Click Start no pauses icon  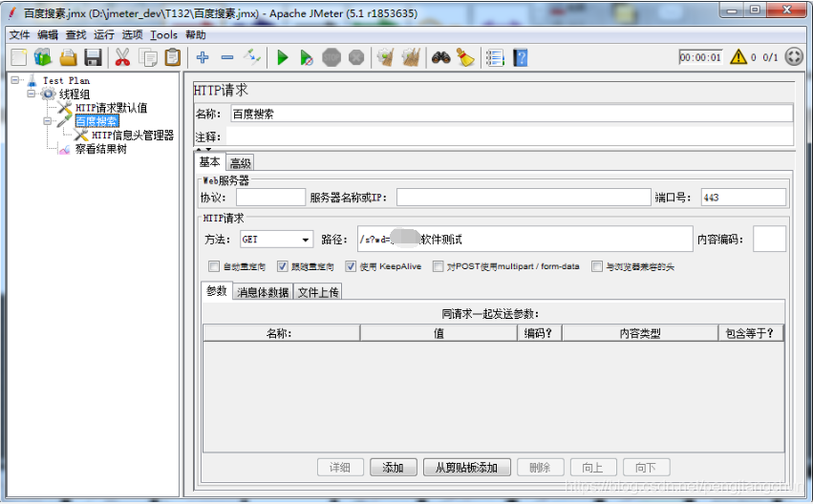(307, 57)
